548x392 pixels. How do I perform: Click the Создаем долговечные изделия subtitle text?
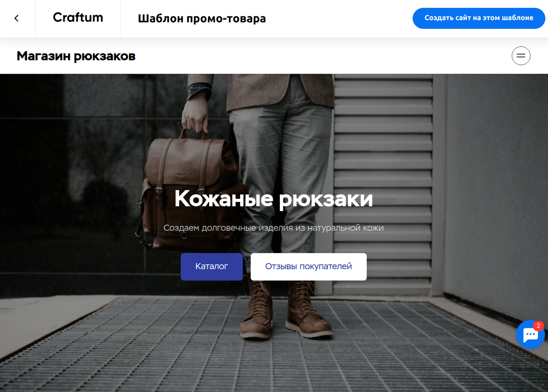click(274, 228)
